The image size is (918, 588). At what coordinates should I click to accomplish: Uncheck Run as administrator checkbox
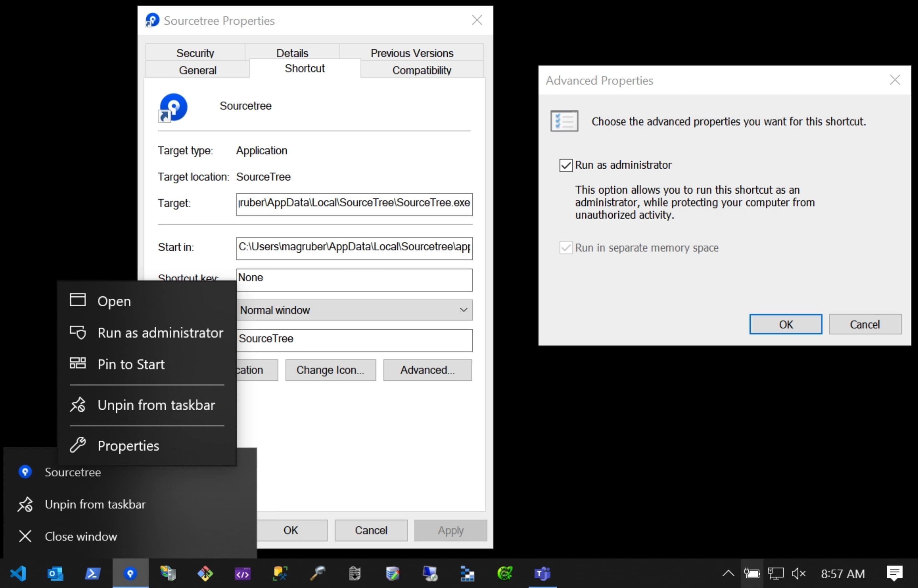(x=565, y=165)
